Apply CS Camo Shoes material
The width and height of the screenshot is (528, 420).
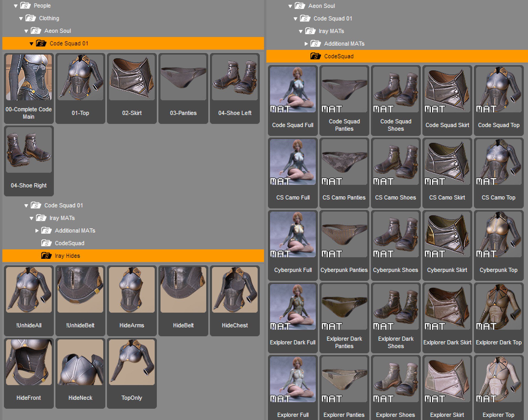coord(396,173)
